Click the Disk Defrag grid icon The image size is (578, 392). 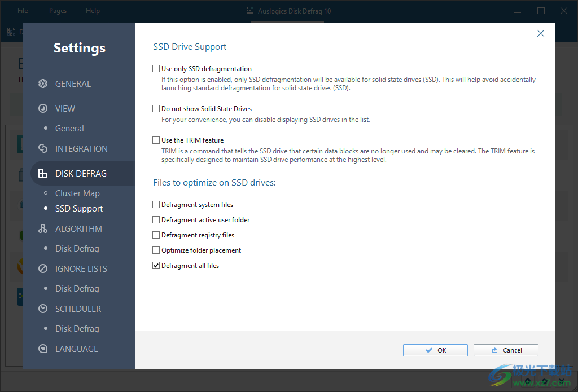click(x=43, y=173)
